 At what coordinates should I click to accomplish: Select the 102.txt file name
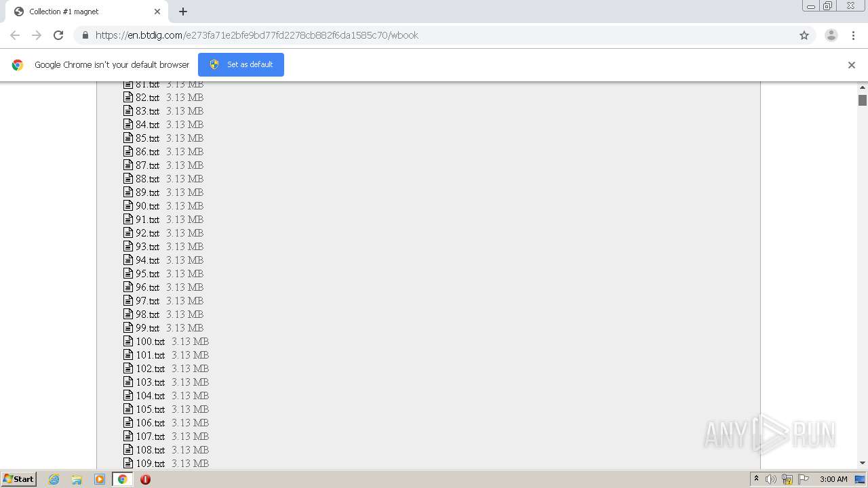[150, 369]
